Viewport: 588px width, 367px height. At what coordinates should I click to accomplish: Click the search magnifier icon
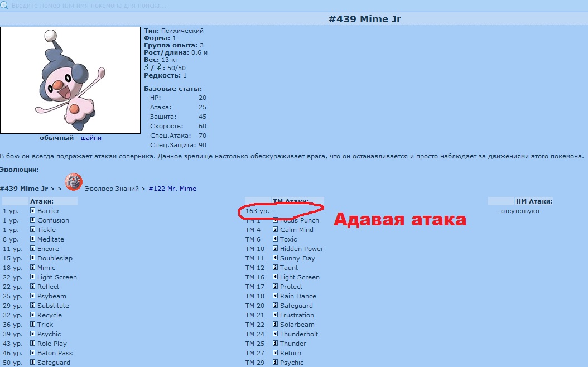[x=4, y=5]
